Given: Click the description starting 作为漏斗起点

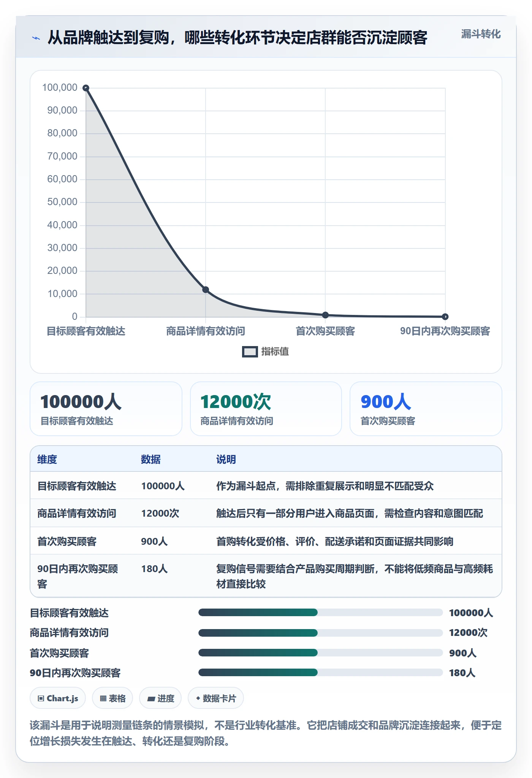Looking at the screenshot, I should [x=325, y=486].
